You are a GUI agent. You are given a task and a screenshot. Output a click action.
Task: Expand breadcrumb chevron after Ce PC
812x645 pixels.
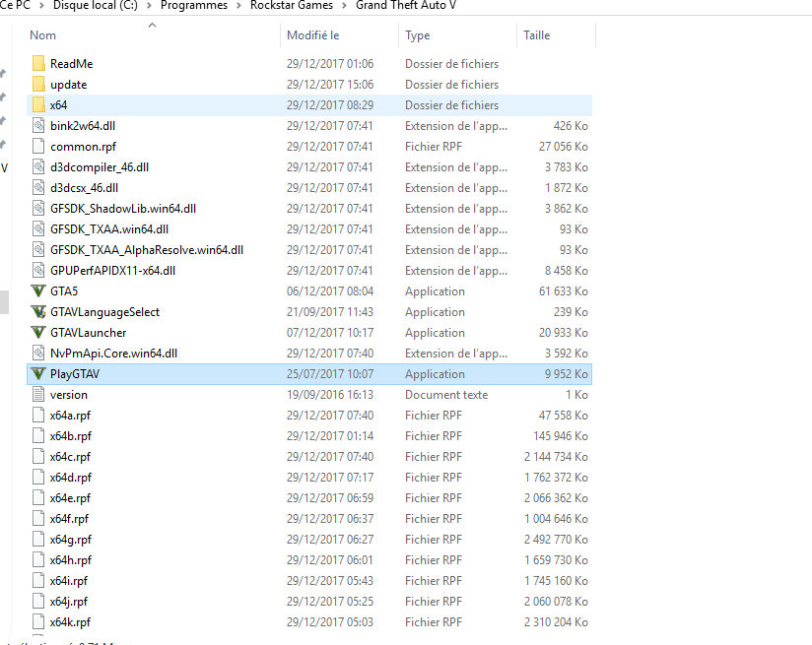point(42,6)
